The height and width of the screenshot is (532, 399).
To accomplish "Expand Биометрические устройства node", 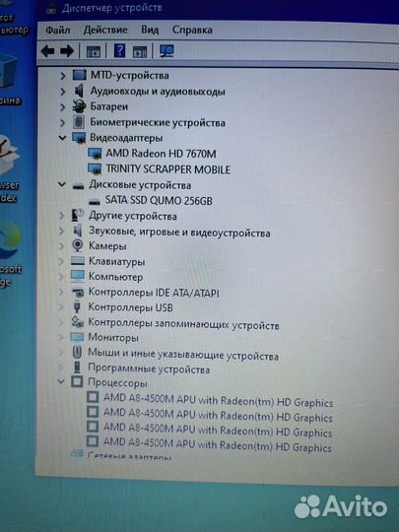I will 62,122.
